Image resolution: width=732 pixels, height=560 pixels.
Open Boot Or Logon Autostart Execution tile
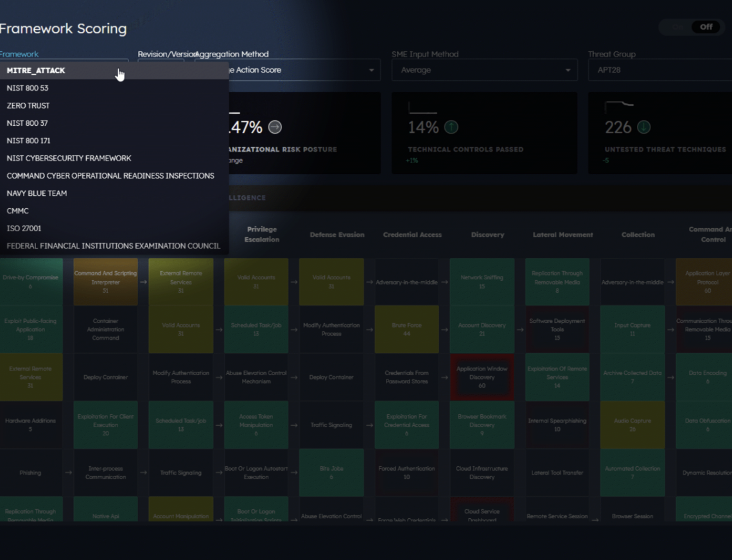(x=256, y=473)
